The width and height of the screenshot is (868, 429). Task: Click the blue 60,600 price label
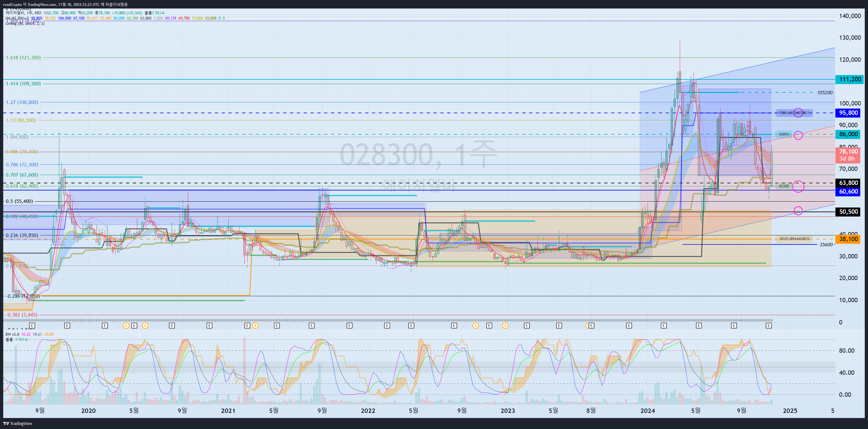click(848, 191)
